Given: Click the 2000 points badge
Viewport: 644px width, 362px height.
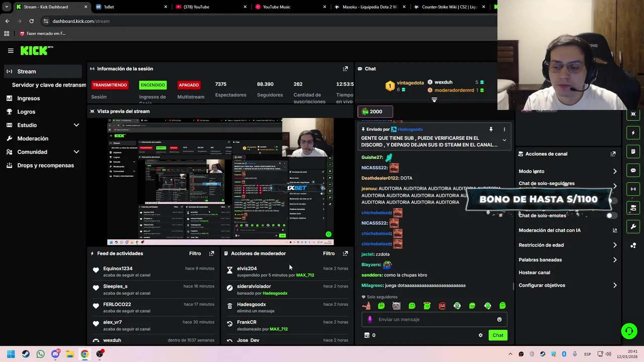Looking at the screenshot, I should tap(375, 112).
